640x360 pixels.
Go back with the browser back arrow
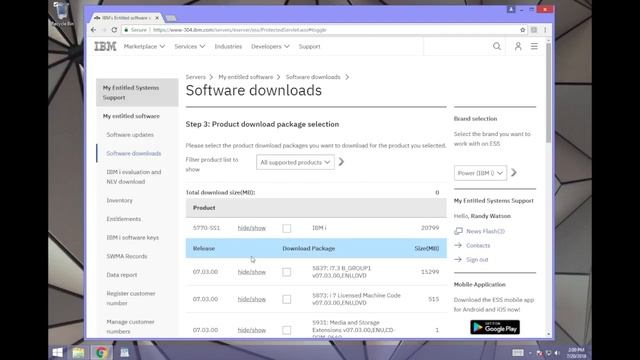(x=93, y=30)
